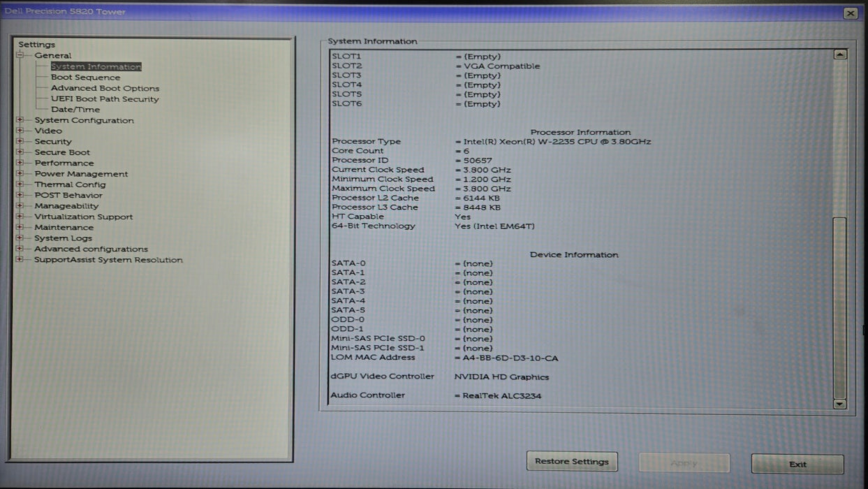Click the Processor Type value
The height and width of the screenshot is (489, 868).
click(557, 141)
